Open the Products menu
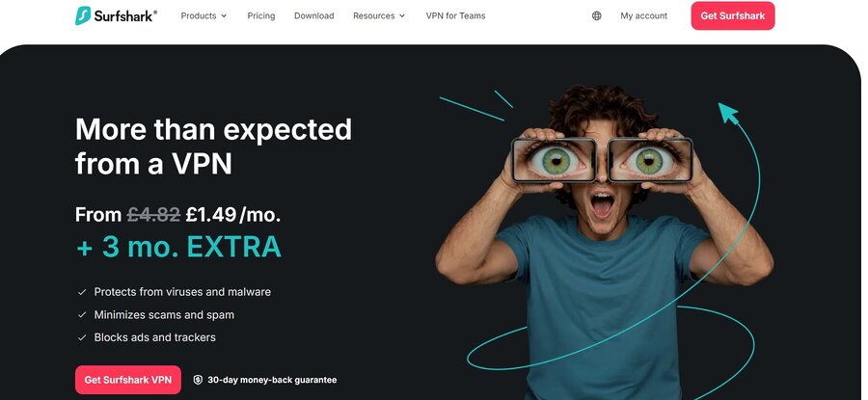The image size is (868, 400). (x=203, y=16)
